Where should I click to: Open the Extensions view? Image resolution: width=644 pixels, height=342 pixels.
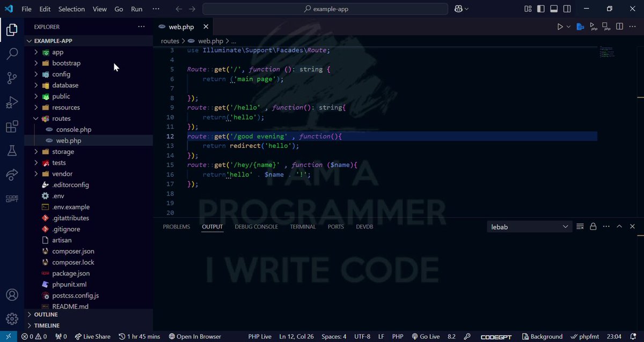point(12,127)
